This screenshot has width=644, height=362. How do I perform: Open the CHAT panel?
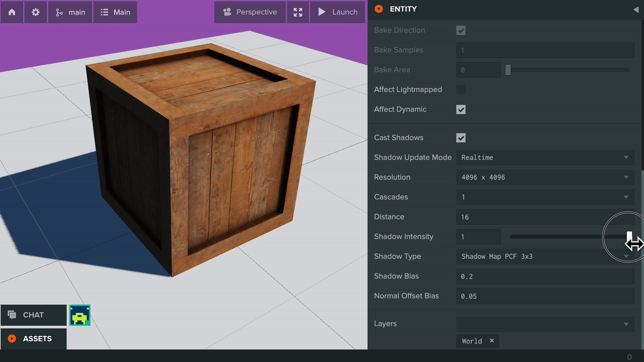(33, 315)
